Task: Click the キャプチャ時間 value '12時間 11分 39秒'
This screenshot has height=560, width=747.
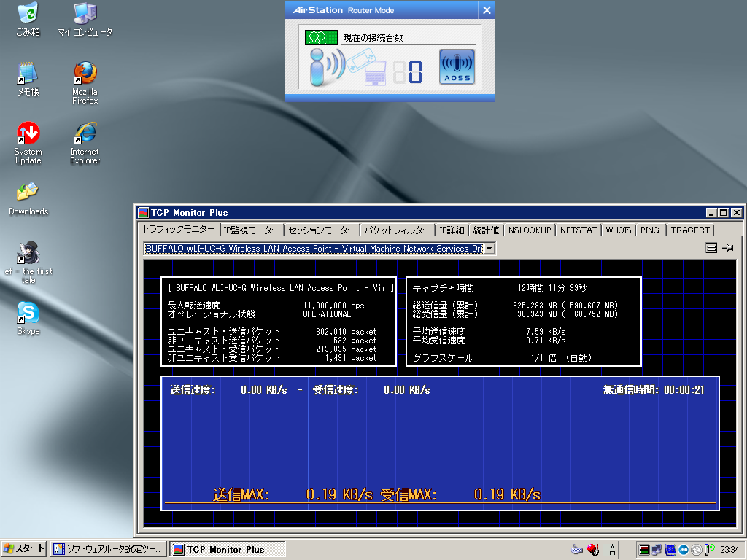Action: point(552,288)
